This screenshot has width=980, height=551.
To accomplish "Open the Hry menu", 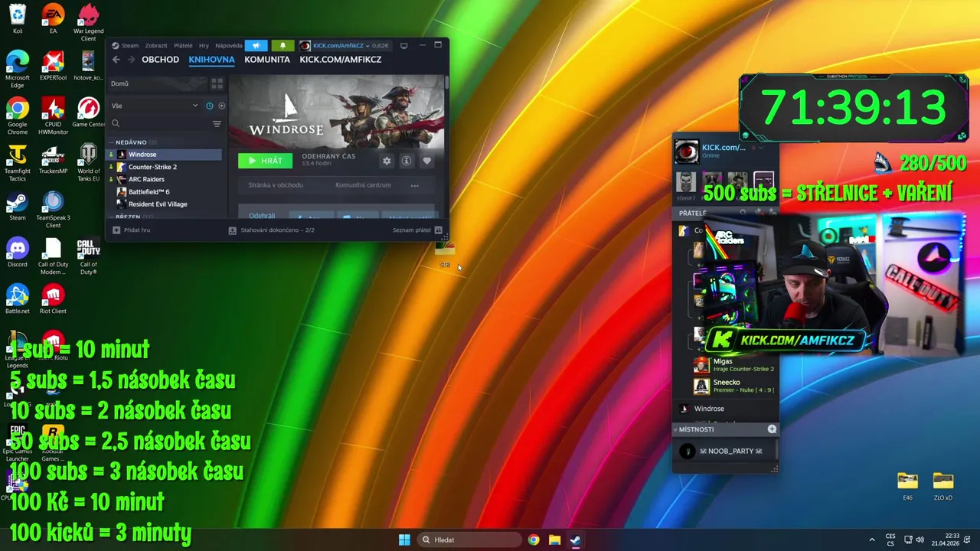I will [x=204, y=45].
